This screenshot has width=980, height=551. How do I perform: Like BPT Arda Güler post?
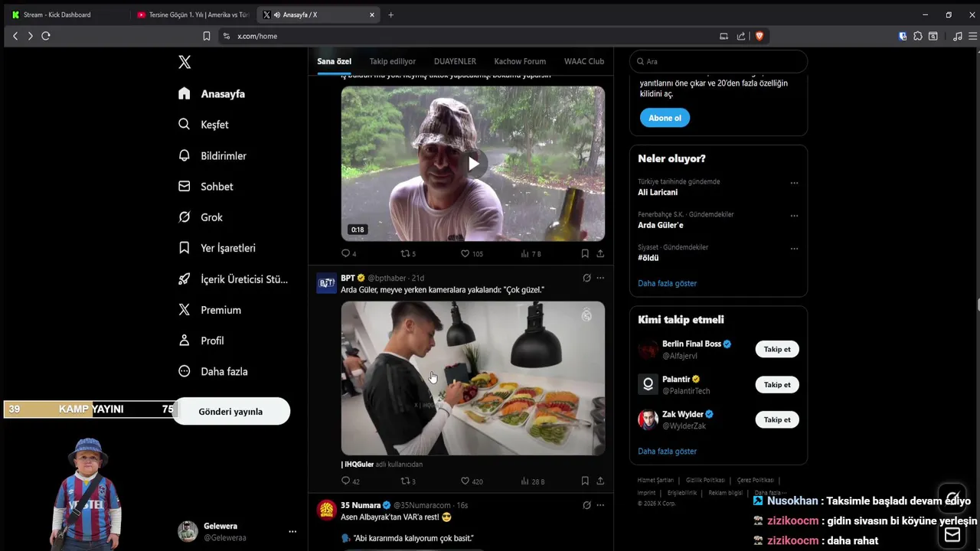pyautogui.click(x=471, y=481)
